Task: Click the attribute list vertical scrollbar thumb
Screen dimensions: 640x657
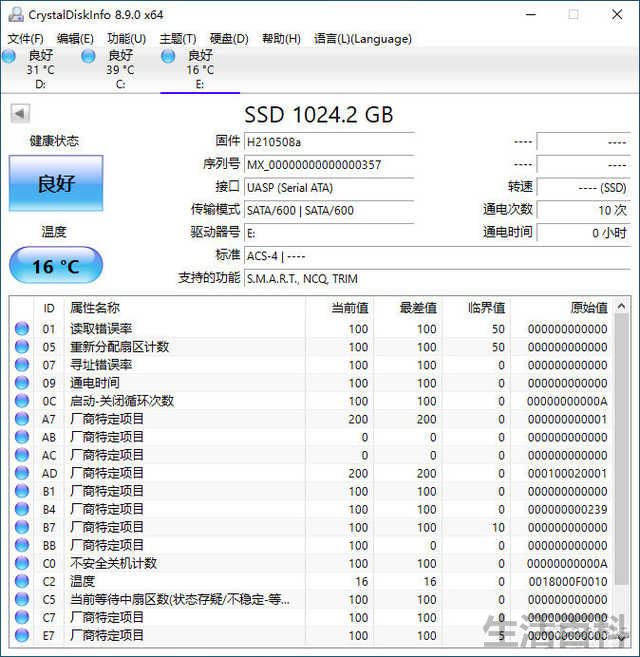Action: pos(622,450)
